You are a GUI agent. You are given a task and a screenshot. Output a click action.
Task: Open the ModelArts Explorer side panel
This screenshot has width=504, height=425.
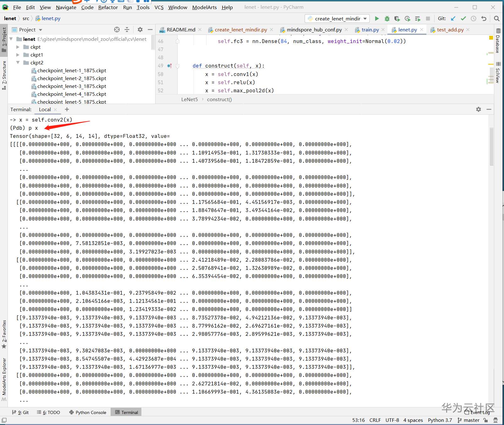tap(4, 379)
